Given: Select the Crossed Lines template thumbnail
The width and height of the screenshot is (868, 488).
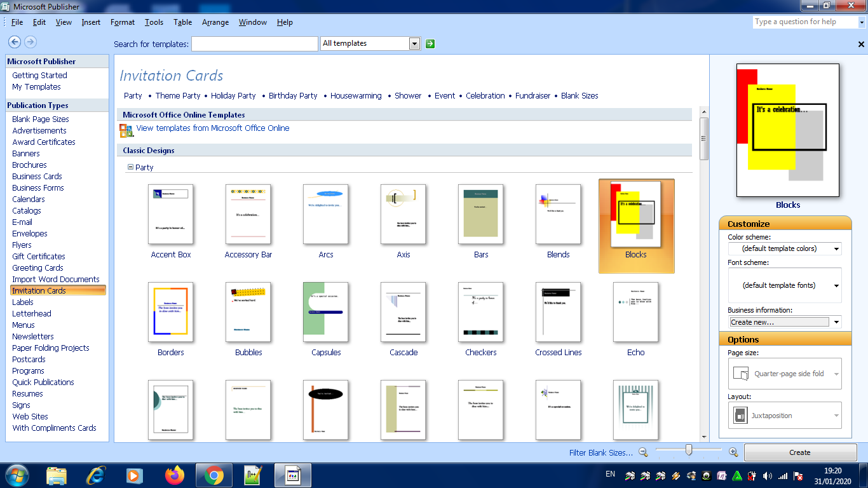Looking at the screenshot, I should coord(559,312).
